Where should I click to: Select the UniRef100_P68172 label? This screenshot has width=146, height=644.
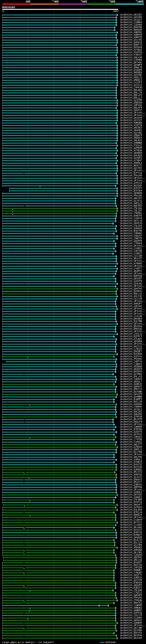click(131, 77)
